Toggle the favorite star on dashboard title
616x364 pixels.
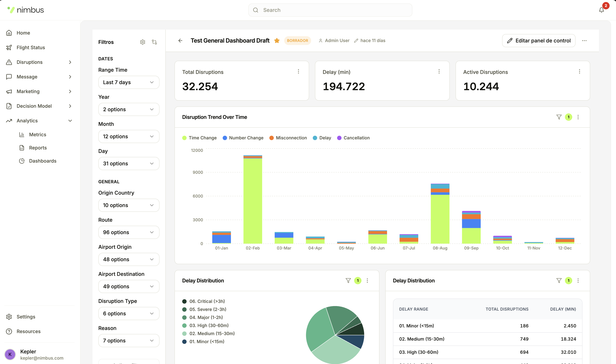click(x=277, y=40)
